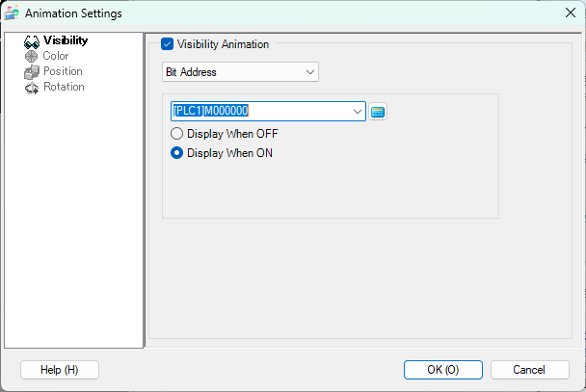Expand the PLC address dropdown arrow
This screenshot has height=392, width=586.
click(358, 112)
